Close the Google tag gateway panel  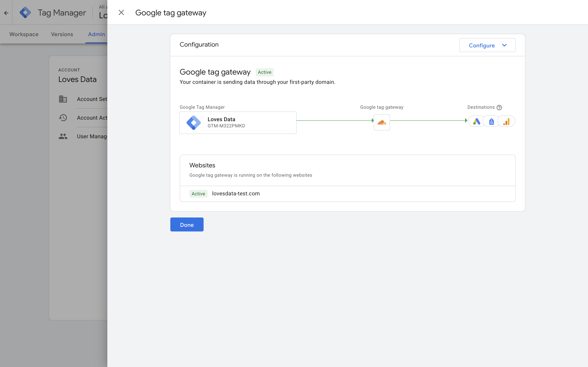122,12
